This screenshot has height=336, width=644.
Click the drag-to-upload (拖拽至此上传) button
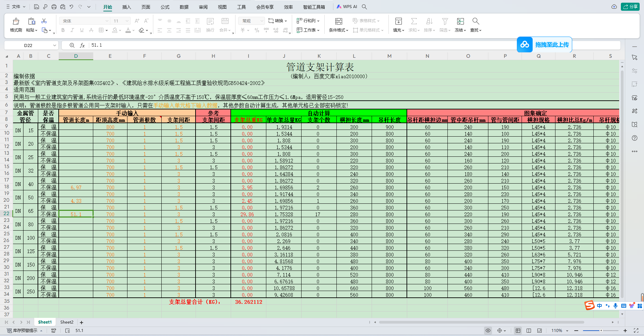544,45
